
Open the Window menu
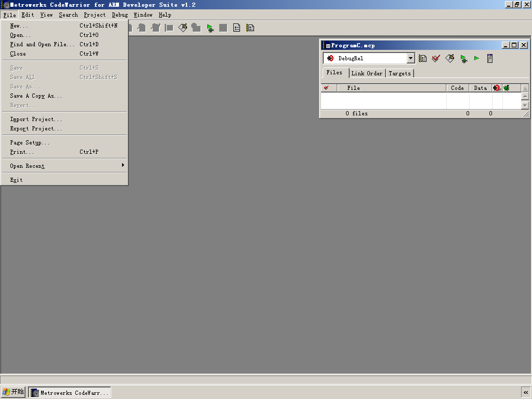click(143, 15)
